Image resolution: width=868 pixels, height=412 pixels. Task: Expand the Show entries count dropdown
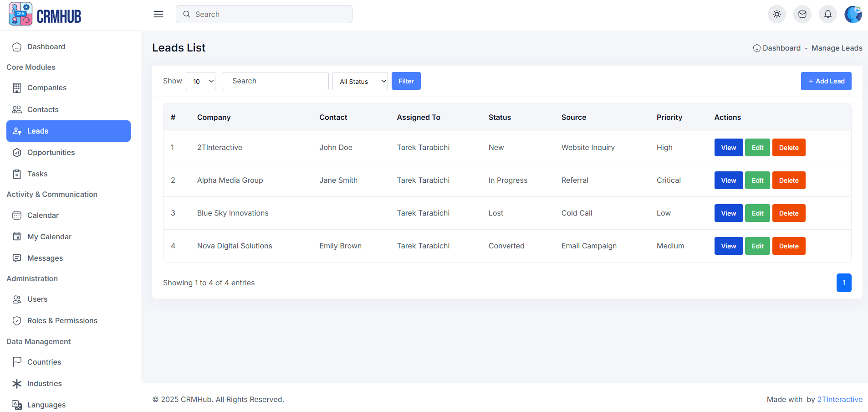pyautogui.click(x=200, y=81)
